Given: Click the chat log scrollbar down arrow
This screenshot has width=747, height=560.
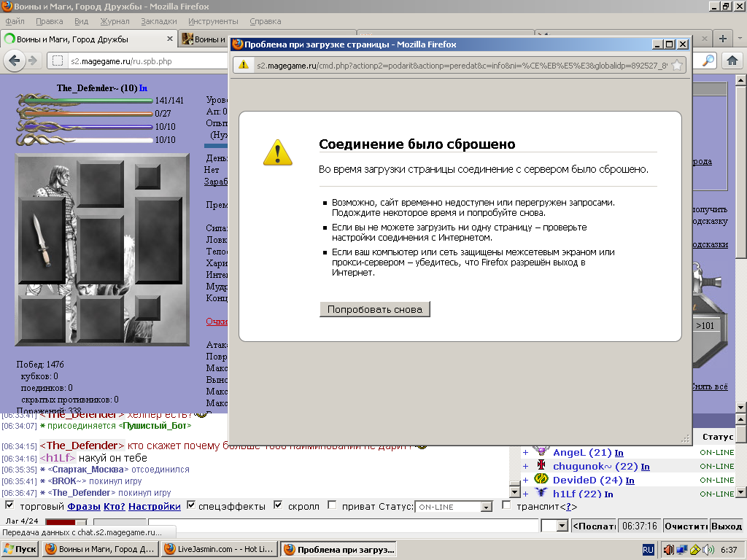Looking at the screenshot, I should (514, 492).
